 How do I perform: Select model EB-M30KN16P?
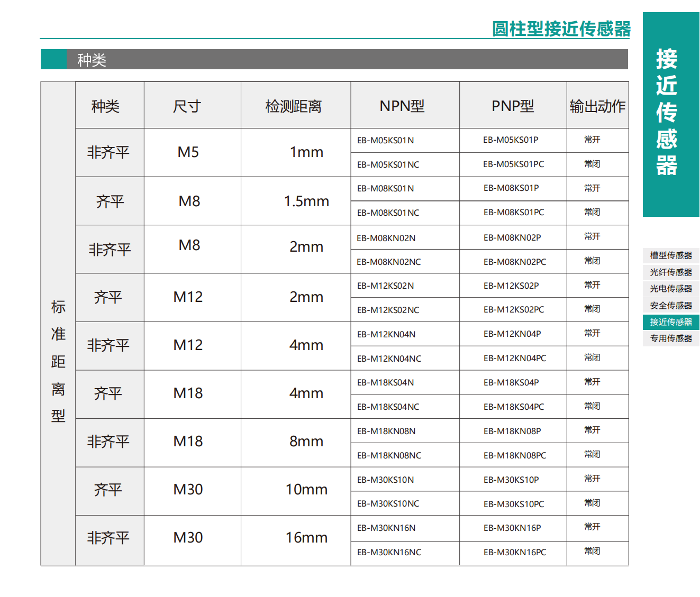point(512,528)
